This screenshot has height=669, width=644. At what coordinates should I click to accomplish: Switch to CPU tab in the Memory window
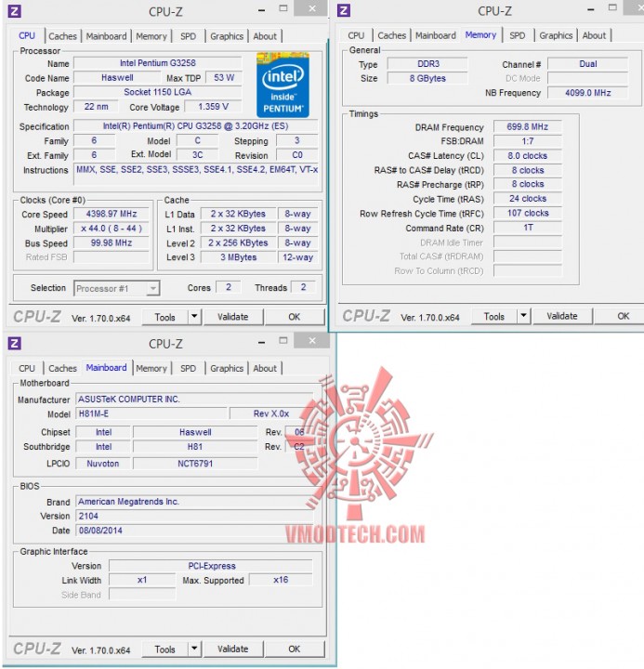356,35
